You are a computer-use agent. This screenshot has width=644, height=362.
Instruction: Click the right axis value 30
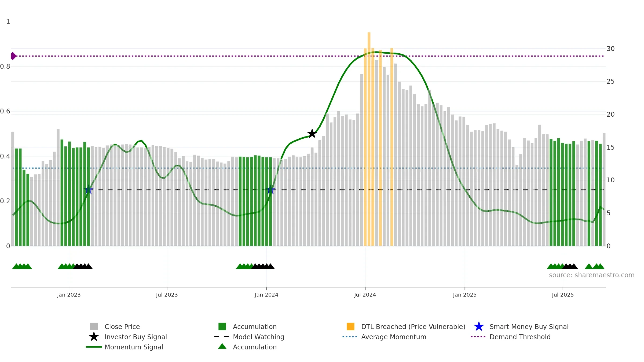pos(610,49)
